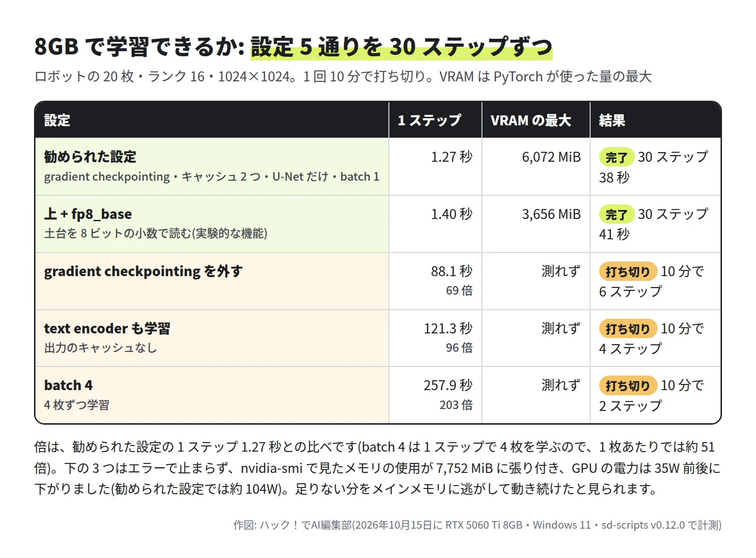Click the '設定' column header
The height and width of the screenshot is (558, 756).
point(57,120)
